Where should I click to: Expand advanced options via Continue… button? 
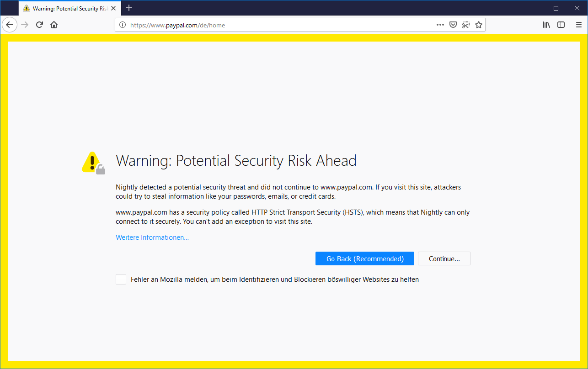point(444,259)
